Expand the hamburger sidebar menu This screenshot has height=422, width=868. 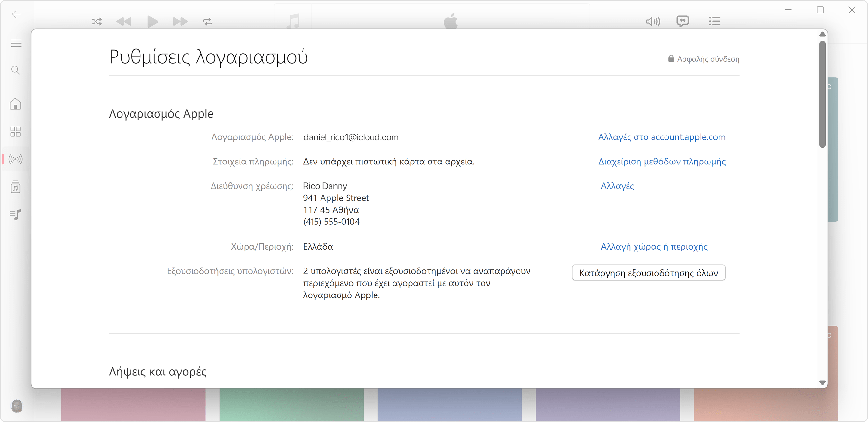(16, 43)
